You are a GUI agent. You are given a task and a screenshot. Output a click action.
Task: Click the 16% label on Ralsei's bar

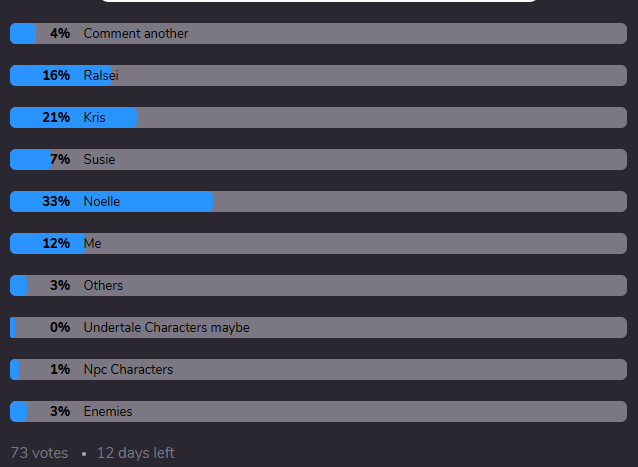coord(56,75)
